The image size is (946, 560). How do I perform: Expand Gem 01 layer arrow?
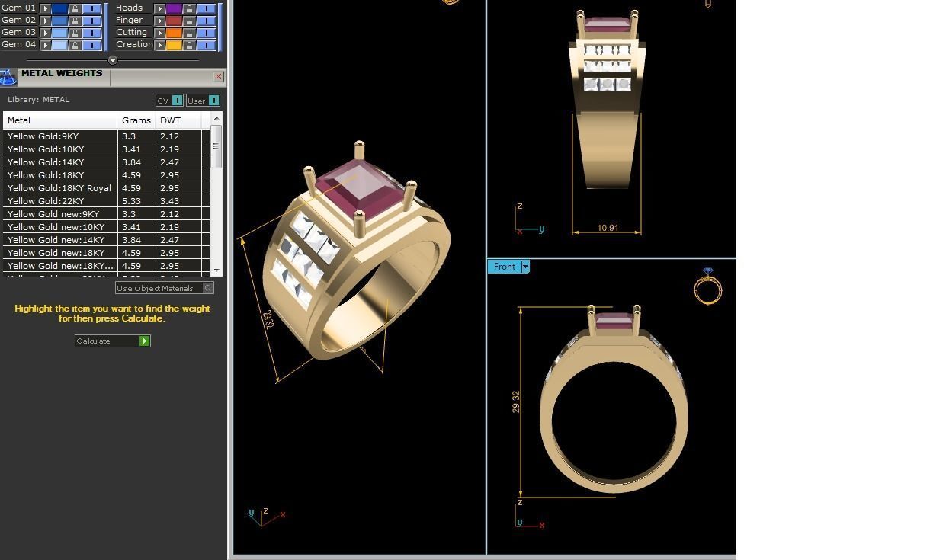pos(46,8)
